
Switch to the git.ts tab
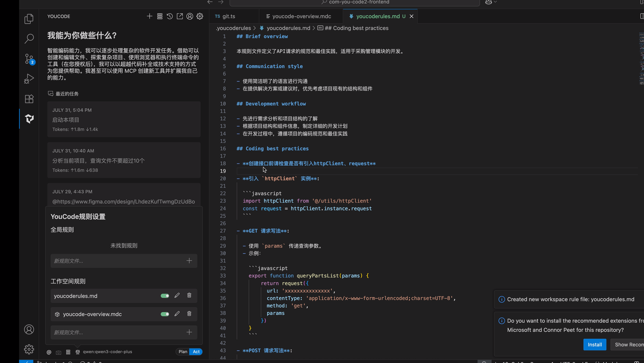click(228, 16)
